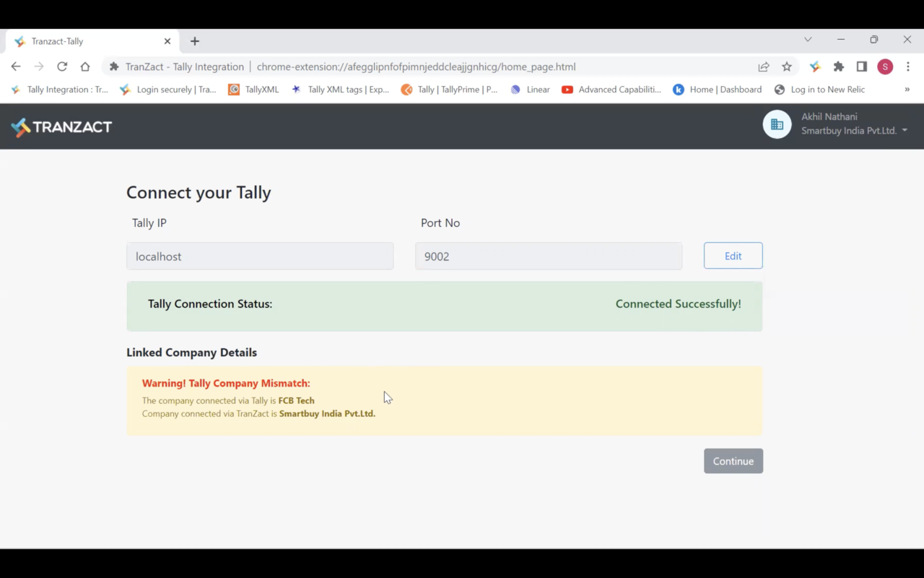
Task: Open Advanced Capabilities YouTube bookmark
Action: pyautogui.click(x=611, y=90)
